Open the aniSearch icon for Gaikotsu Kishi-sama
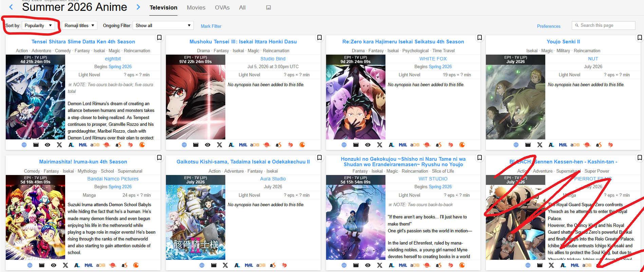 pyautogui.click(x=272, y=265)
